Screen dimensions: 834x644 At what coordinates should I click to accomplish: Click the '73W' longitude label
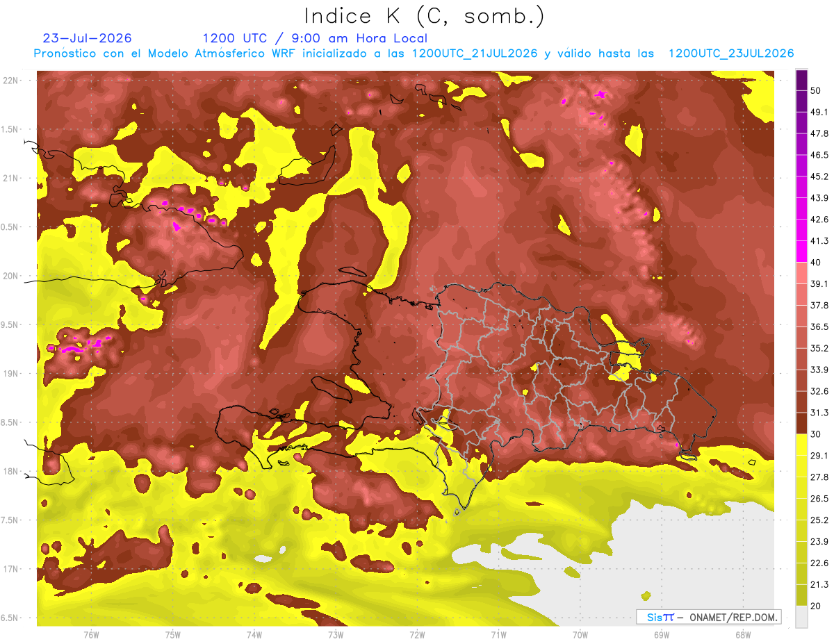[x=336, y=634]
